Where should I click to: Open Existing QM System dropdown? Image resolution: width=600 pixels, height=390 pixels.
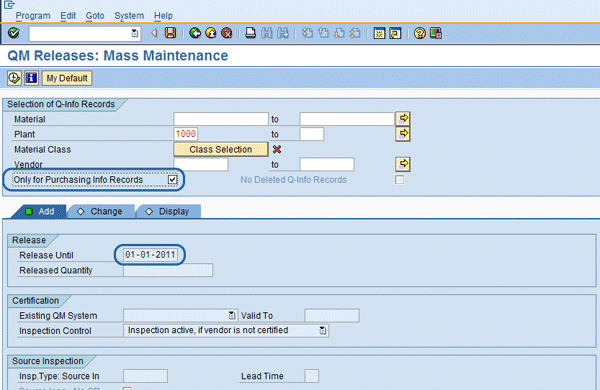[x=232, y=315]
